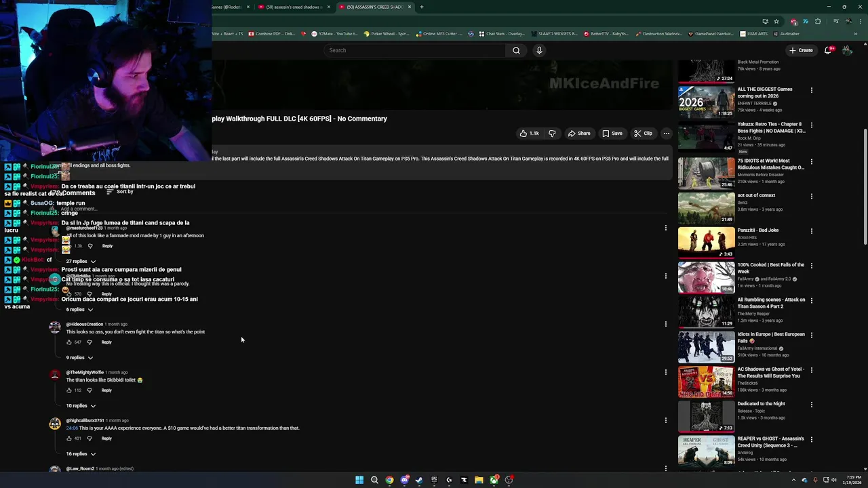
Task: Open the Online MP3 Cutter bookmark
Action: point(439,34)
